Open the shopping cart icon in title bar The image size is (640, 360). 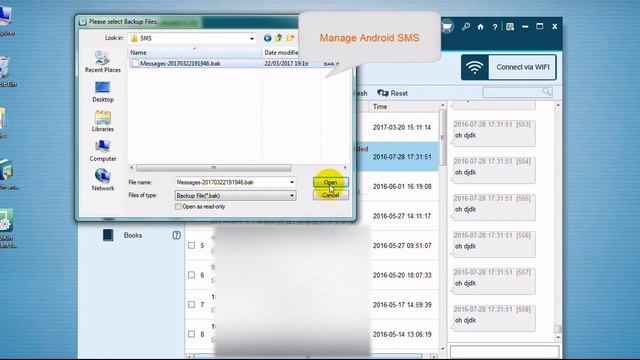pyautogui.click(x=448, y=27)
